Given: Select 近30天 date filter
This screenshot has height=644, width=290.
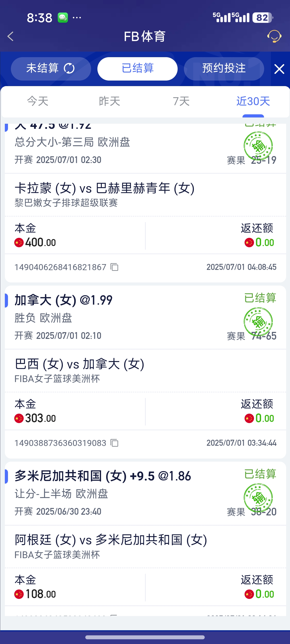Looking at the screenshot, I should click(x=253, y=101).
